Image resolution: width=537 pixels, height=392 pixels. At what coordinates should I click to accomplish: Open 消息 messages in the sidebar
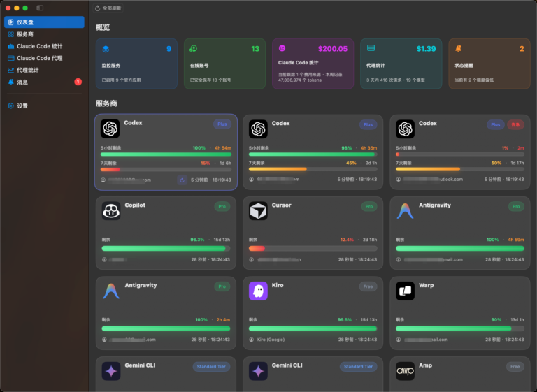pos(44,82)
